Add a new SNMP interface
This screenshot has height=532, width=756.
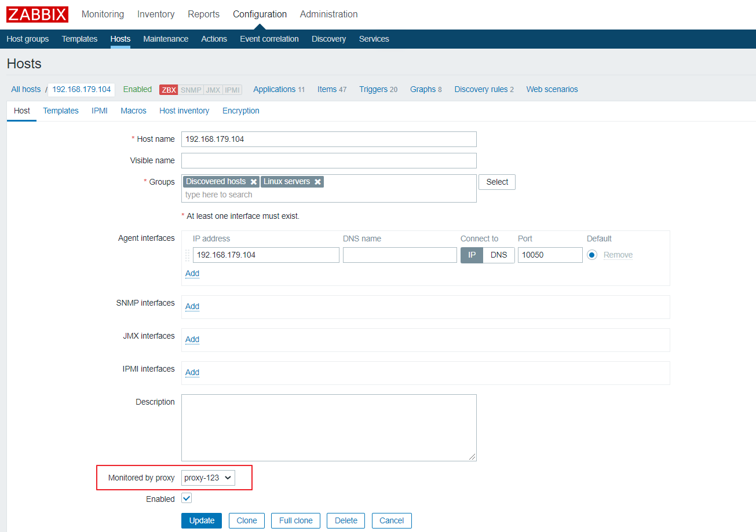(192, 306)
